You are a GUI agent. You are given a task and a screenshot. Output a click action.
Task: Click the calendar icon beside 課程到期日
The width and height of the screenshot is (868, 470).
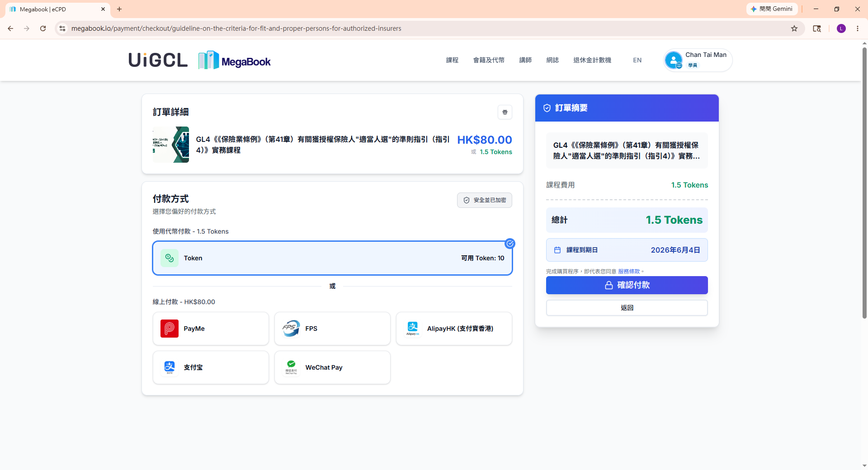click(x=557, y=250)
